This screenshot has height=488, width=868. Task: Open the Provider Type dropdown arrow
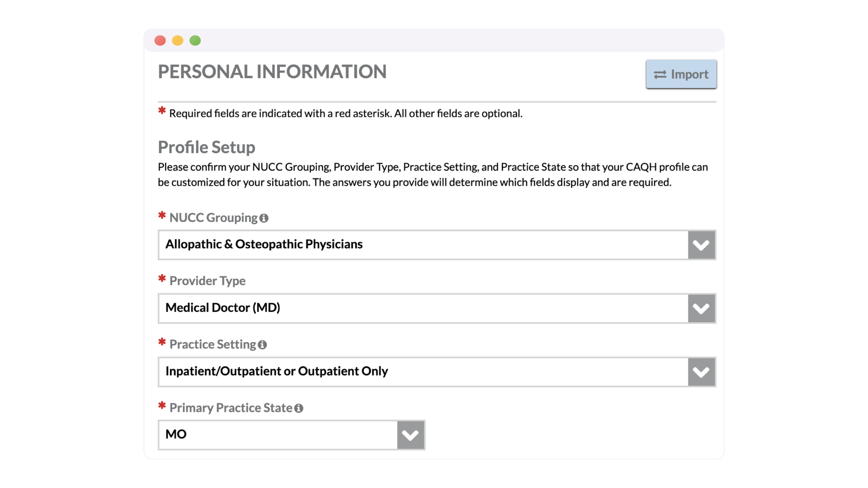701,309
